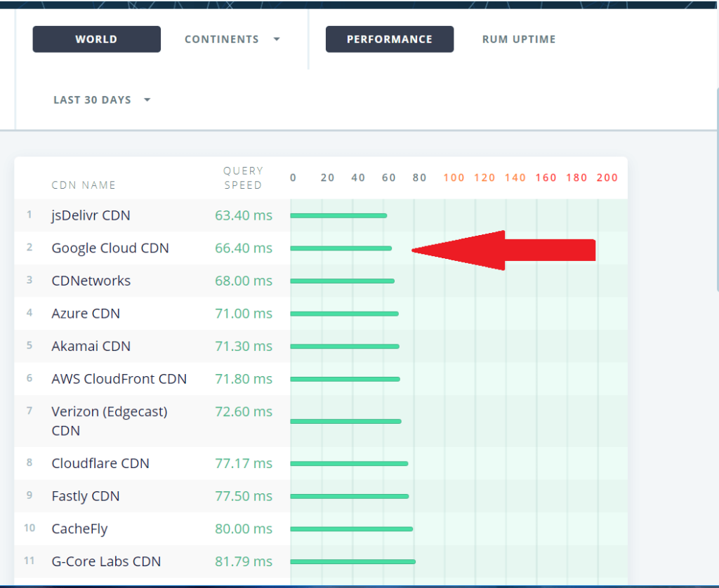The height and width of the screenshot is (588, 719).
Task: Click the 71.00 ms query speed value
Action: pyautogui.click(x=244, y=314)
